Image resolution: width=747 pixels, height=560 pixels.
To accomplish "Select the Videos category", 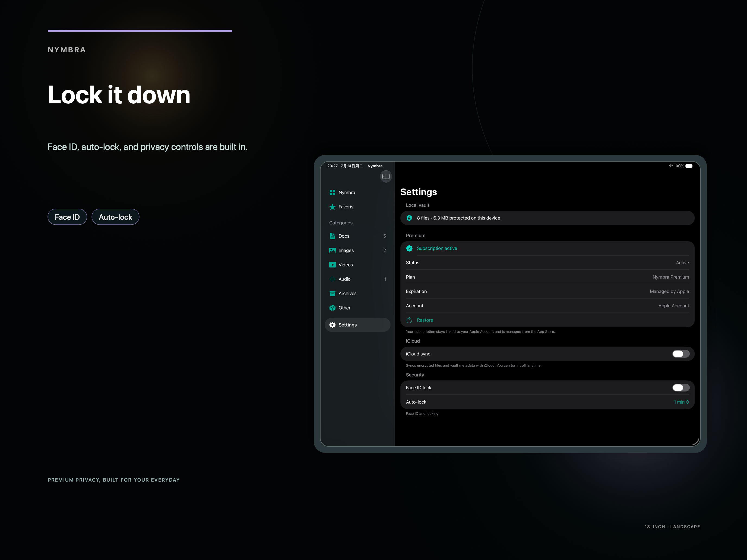I will (x=357, y=265).
